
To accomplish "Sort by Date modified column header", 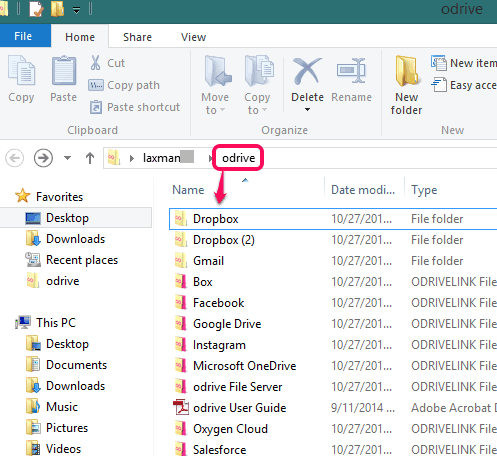I will [x=363, y=190].
